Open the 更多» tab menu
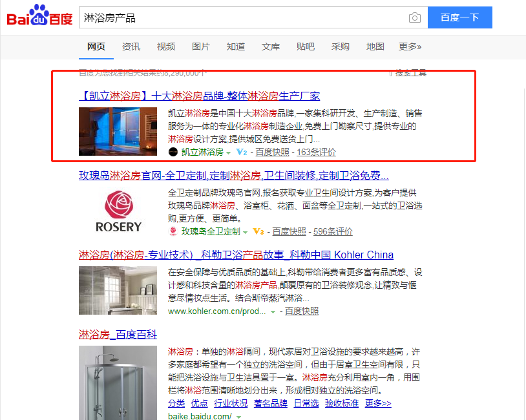526x420 pixels. (x=410, y=47)
